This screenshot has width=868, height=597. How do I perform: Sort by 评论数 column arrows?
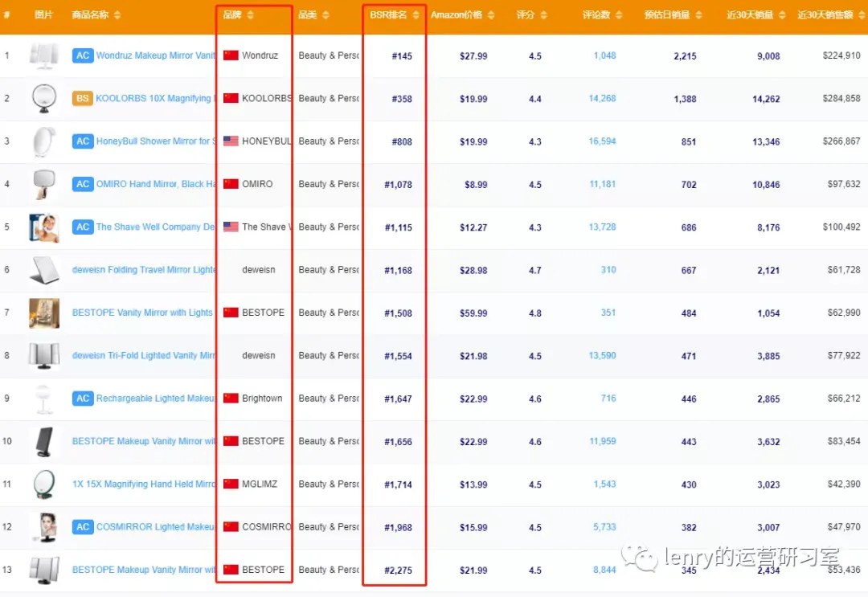coord(619,15)
